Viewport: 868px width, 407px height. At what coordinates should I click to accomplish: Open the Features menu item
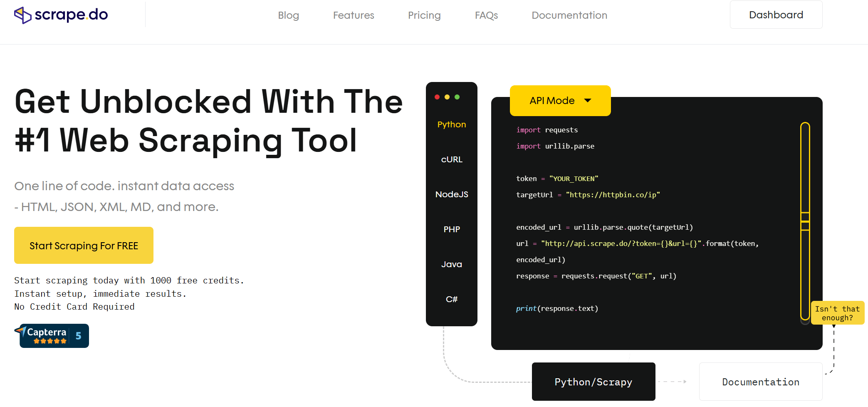coord(354,15)
